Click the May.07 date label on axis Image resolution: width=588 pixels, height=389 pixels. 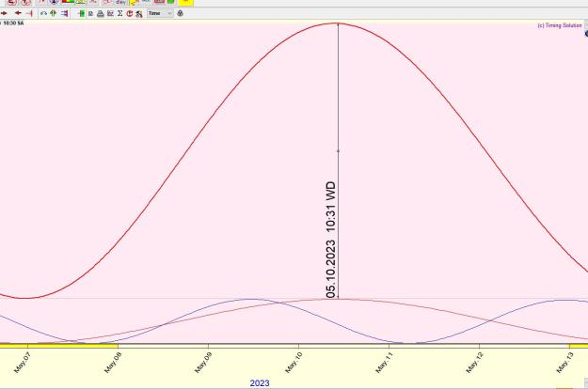pos(22,363)
